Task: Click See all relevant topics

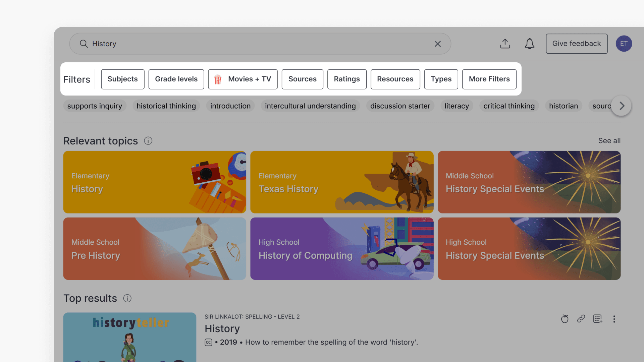Action: click(x=609, y=140)
